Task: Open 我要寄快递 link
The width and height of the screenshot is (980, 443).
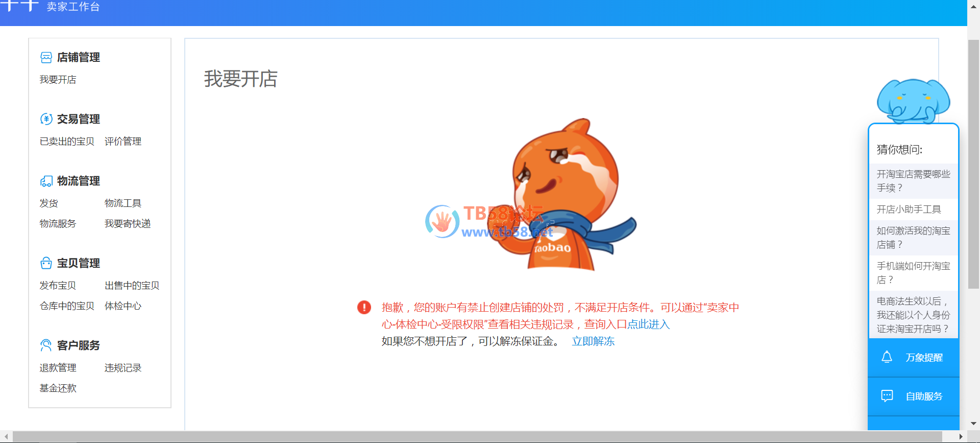Action: click(128, 224)
